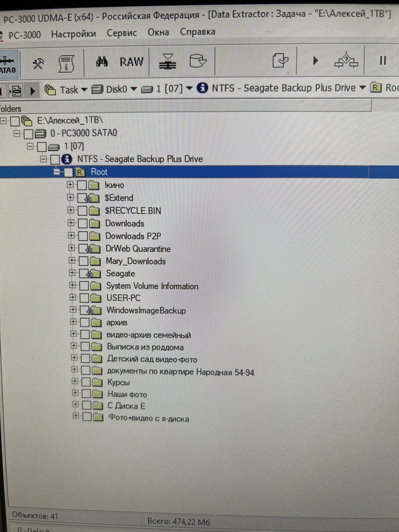The width and height of the screenshot is (399, 532).
Task: Expand the архив folder
Action: point(73,321)
